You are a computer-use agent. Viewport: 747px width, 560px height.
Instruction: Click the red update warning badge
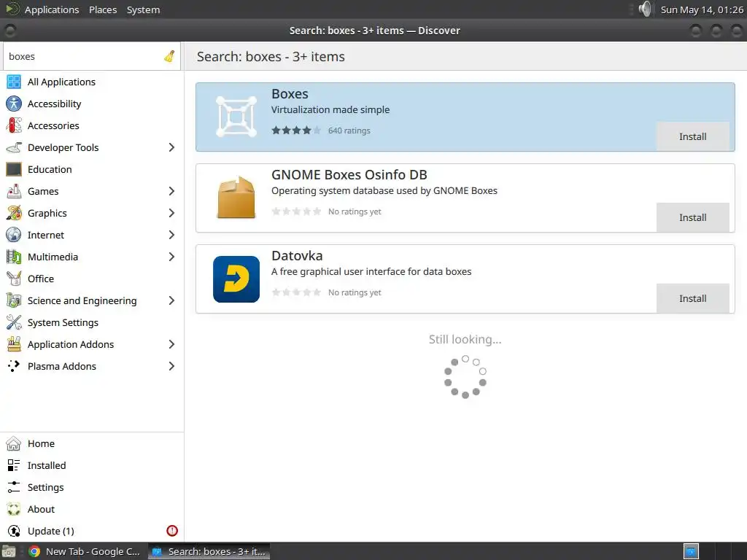tap(172, 531)
